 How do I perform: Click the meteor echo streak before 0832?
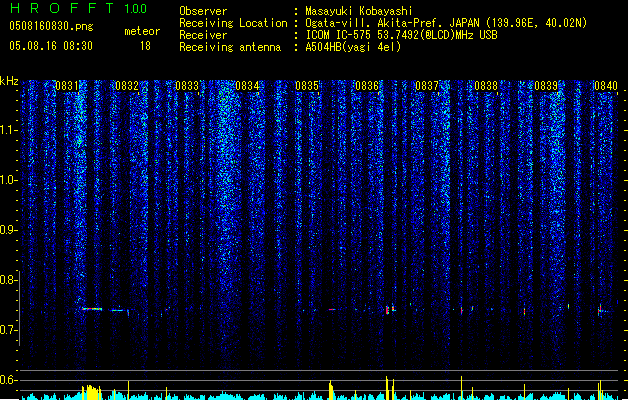[118, 310]
